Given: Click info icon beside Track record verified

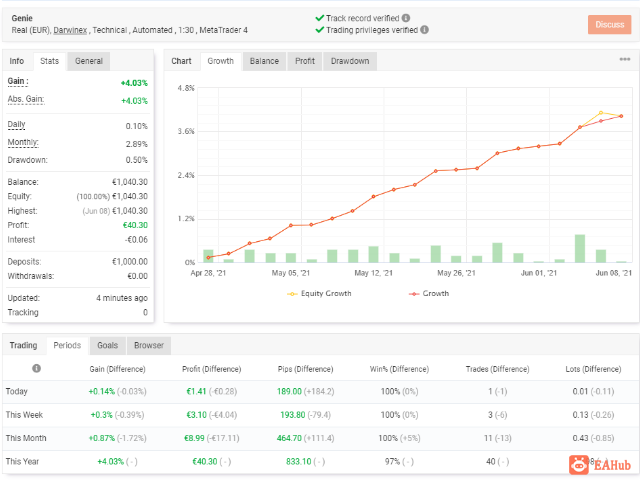Looking at the screenshot, I should coord(406,18).
